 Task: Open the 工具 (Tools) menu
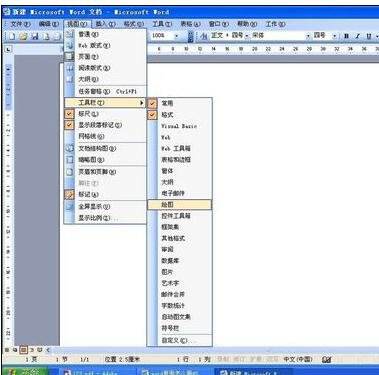click(162, 24)
